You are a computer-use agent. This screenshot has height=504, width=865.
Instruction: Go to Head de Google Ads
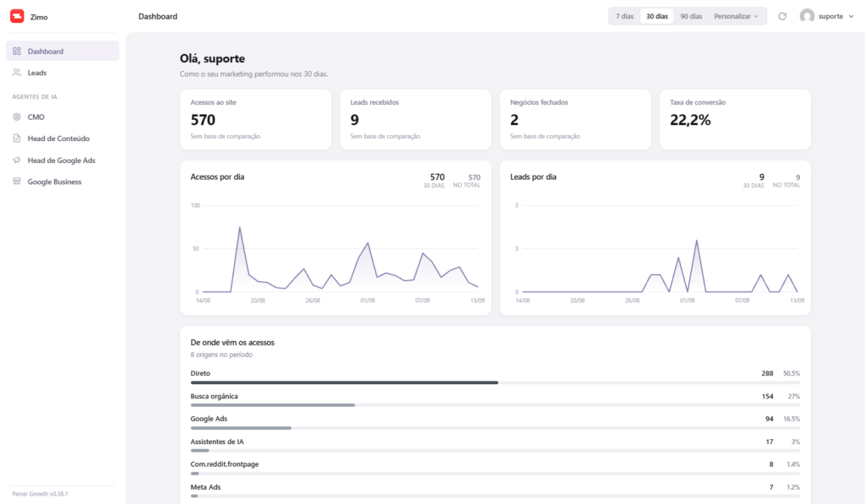tap(63, 160)
